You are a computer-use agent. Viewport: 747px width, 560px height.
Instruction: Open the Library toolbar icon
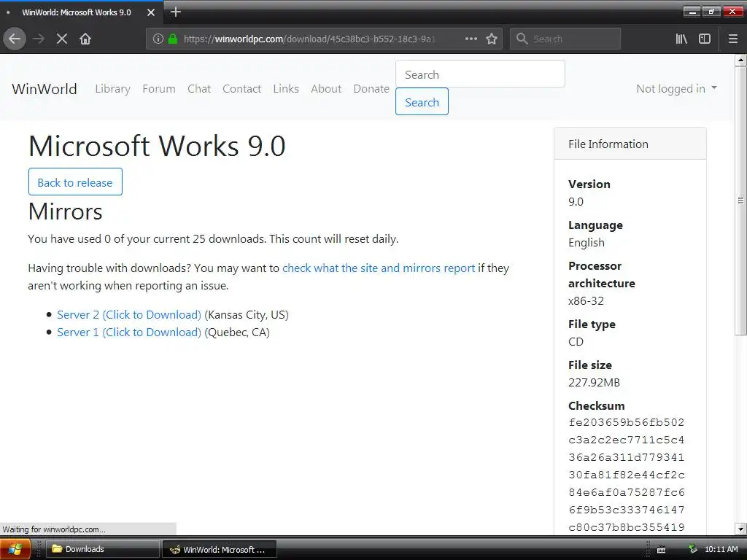[x=681, y=39]
